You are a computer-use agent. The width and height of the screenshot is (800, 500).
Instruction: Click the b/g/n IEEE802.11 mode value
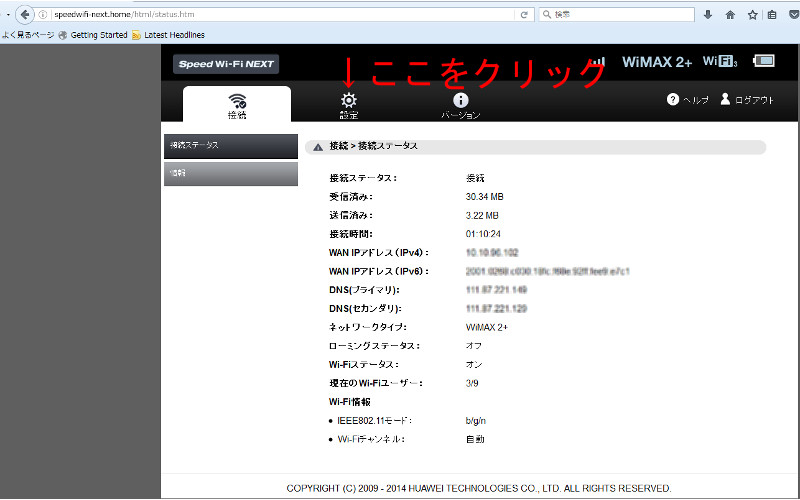point(476,421)
